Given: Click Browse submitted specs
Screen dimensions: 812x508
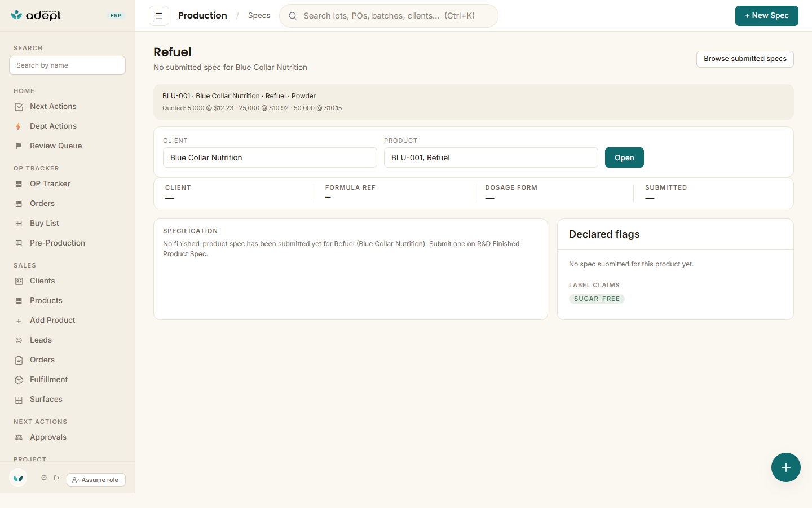Looking at the screenshot, I should 745,59.
